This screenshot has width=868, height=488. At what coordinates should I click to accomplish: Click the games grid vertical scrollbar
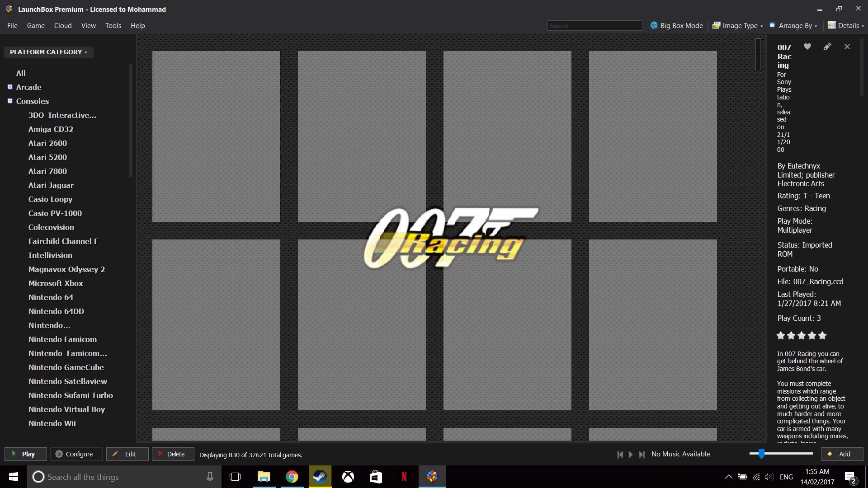[758, 55]
